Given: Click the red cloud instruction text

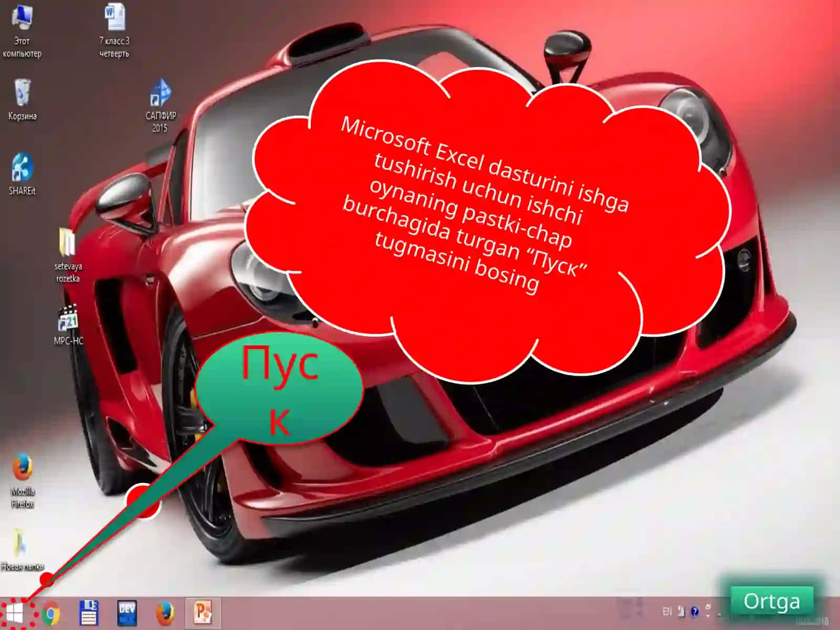Looking at the screenshot, I should point(485,205).
